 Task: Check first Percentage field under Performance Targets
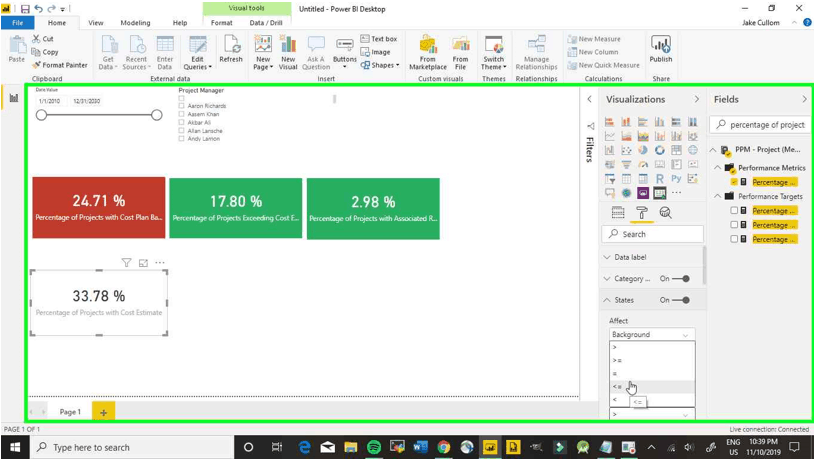(734, 210)
